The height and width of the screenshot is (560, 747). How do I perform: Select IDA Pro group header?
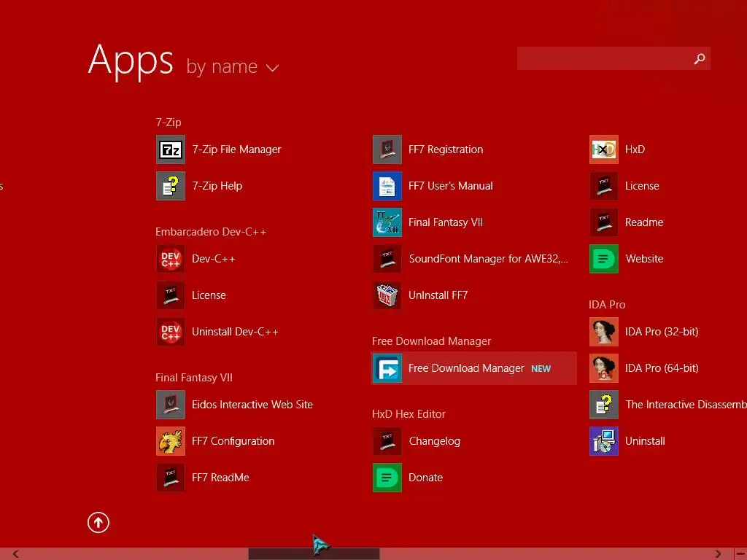pyautogui.click(x=607, y=305)
